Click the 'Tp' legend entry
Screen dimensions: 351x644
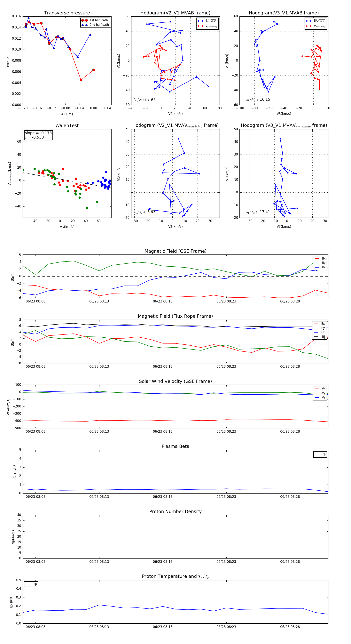31,584
